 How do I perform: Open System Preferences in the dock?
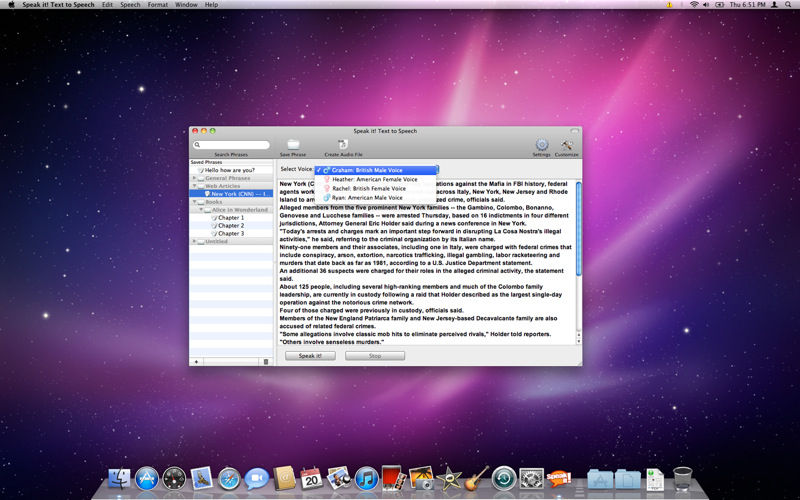(x=532, y=479)
